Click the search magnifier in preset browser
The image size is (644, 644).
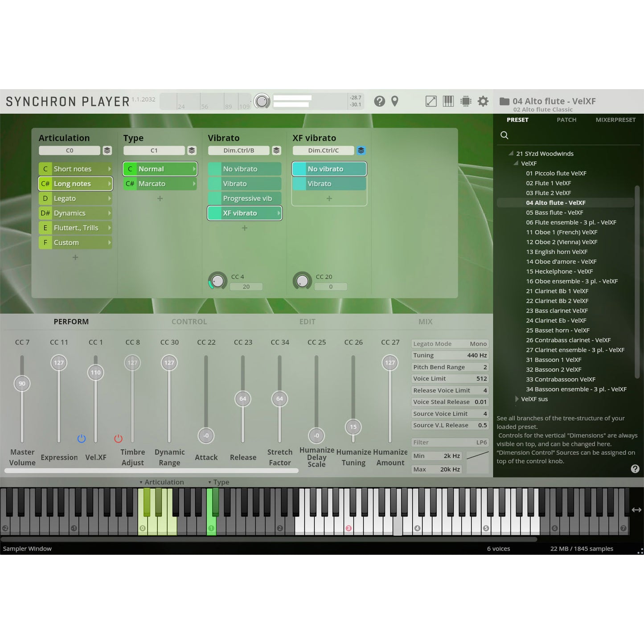point(505,135)
